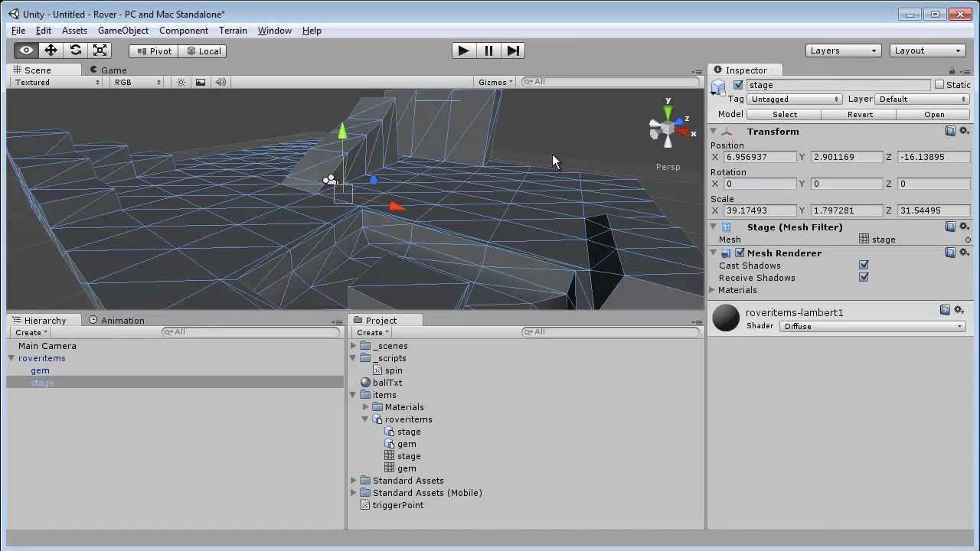
Task: Collapse roveritems in Hierarchy
Action: tap(11, 358)
